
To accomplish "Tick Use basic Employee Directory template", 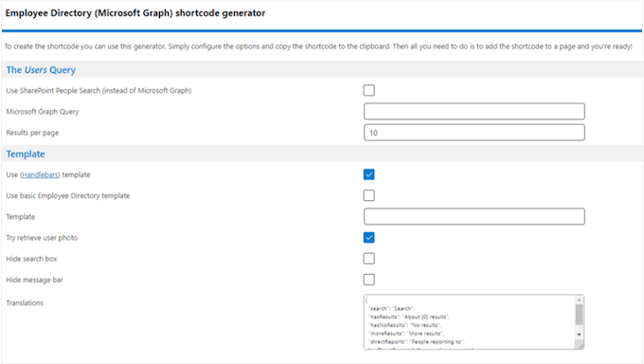I will (x=368, y=195).
